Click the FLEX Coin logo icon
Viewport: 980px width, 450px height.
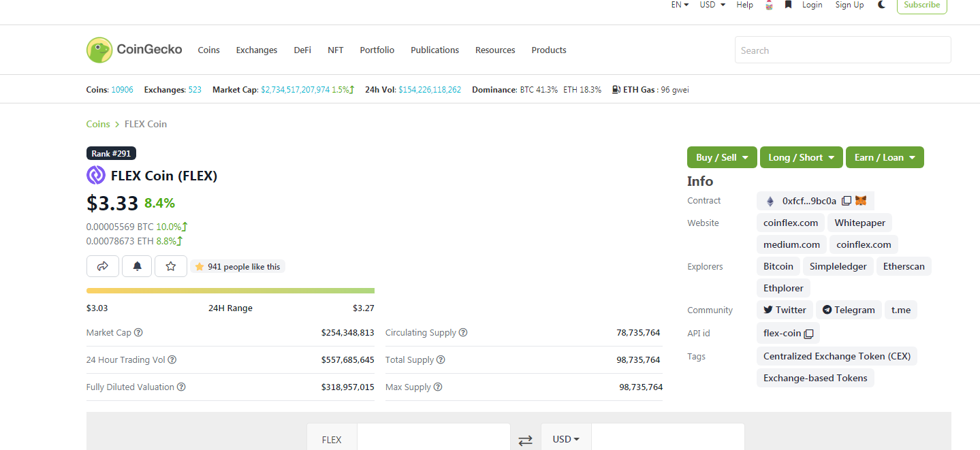tap(96, 176)
